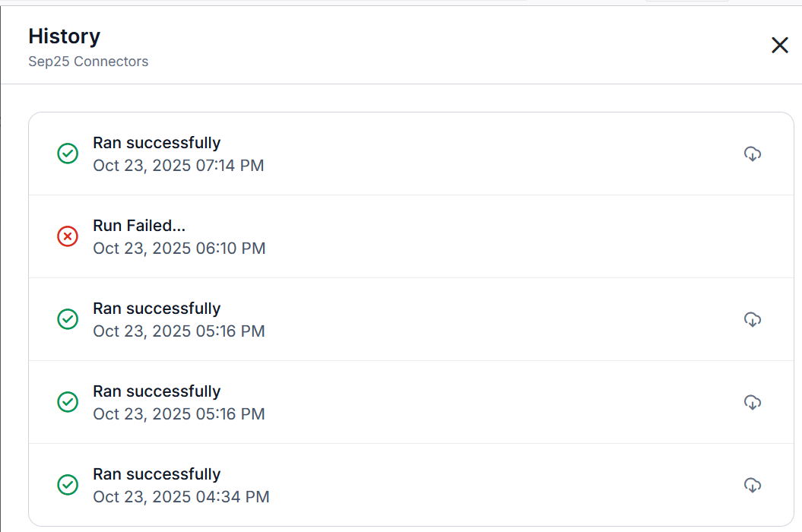Viewport: 802px width, 532px height.
Task: Open the "Run Failed..." entry
Action: click(139, 226)
